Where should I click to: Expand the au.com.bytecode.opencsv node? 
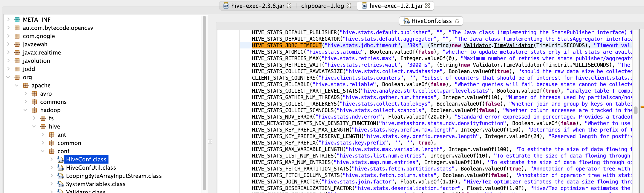coord(8,28)
